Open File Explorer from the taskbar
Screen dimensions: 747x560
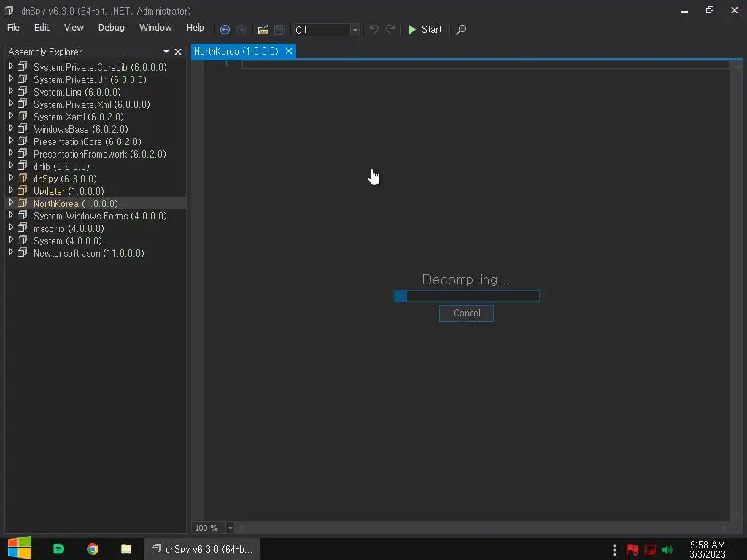coord(125,549)
